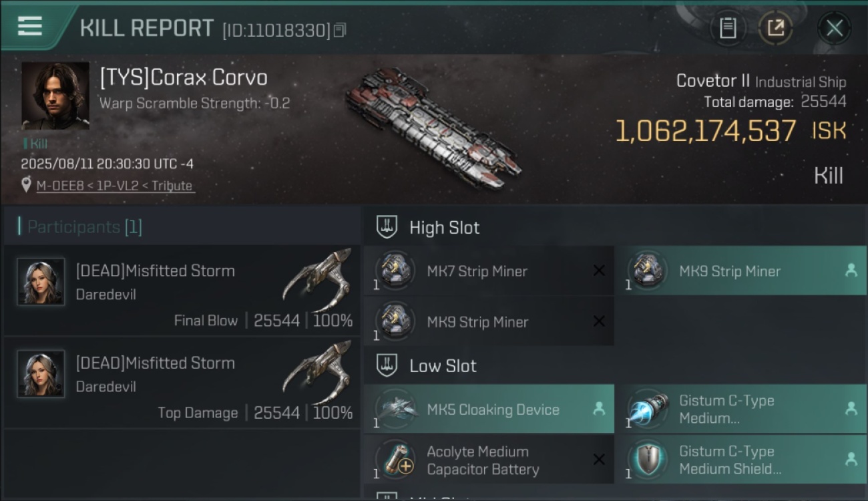Open M-DEE8 location link
The image size is (868, 501).
click(116, 186)
